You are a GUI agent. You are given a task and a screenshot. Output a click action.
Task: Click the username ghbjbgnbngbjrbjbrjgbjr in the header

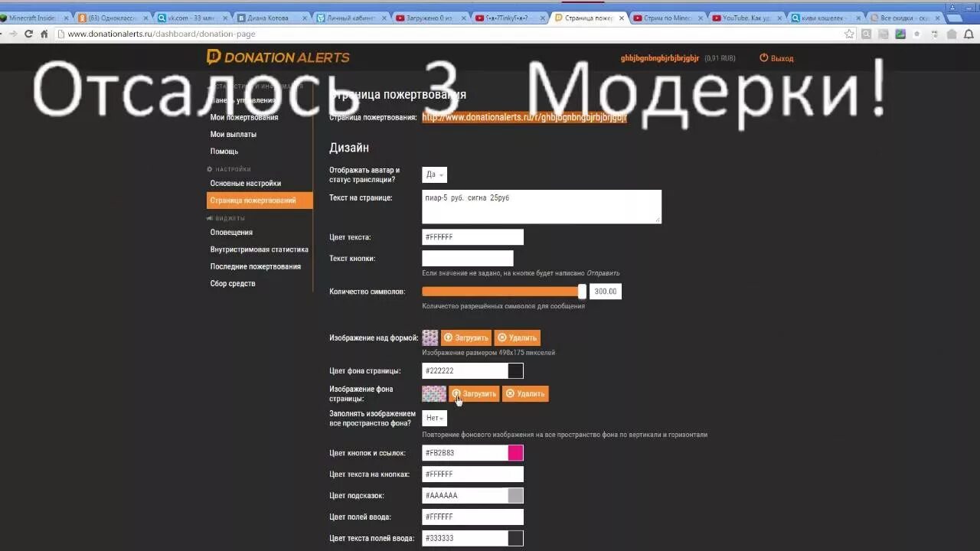660,58
